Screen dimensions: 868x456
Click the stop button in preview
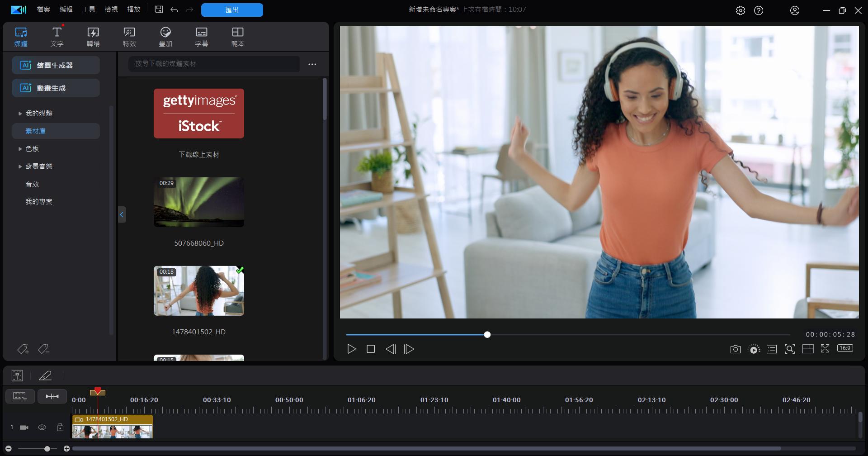pos(371,349)
